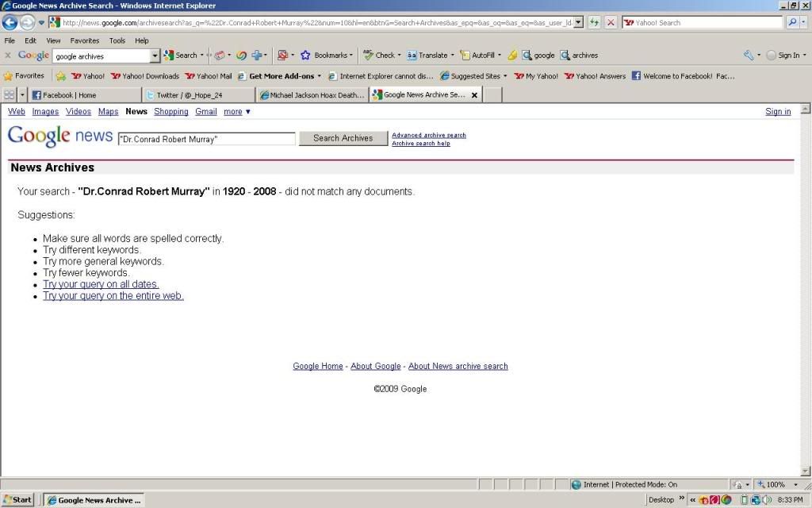Viewport: 812px width, 508px height.
Task: Open the Favorites star button
Action: [x=24, y=75]
